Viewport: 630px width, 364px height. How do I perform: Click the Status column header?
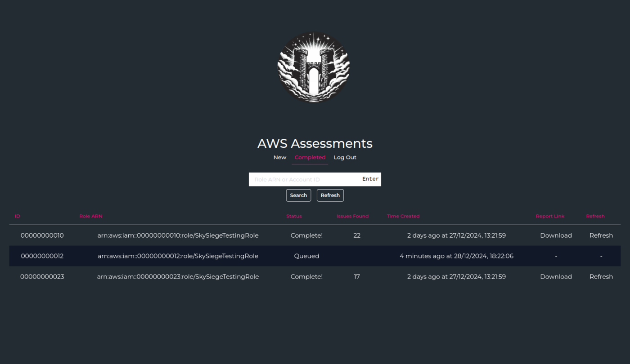click(x=294, y=216)
